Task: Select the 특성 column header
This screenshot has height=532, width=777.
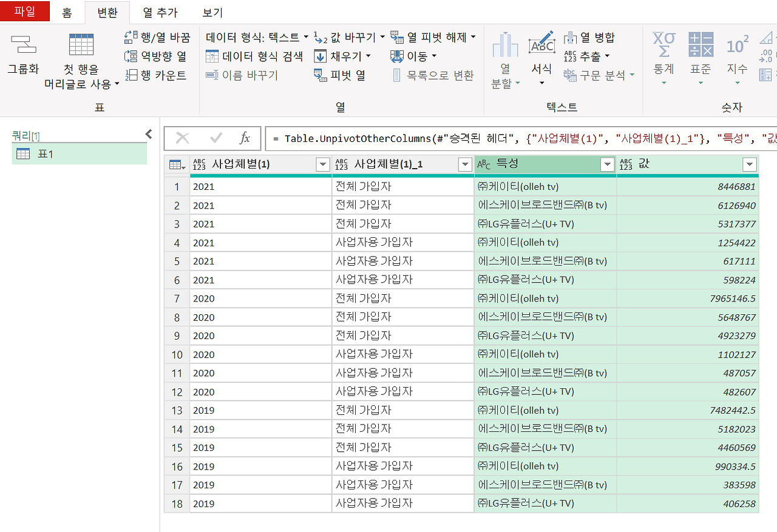Action: tap(545, 164)
